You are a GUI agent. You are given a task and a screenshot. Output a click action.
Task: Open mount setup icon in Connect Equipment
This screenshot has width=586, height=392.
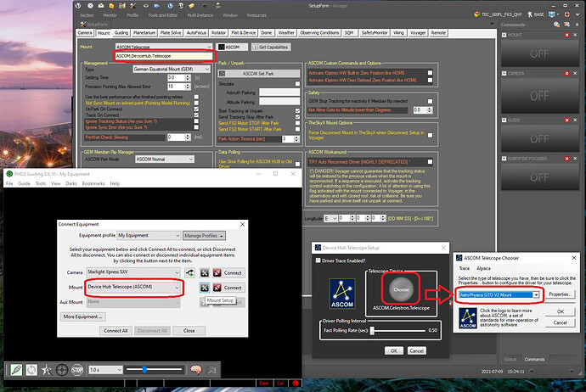205,288
